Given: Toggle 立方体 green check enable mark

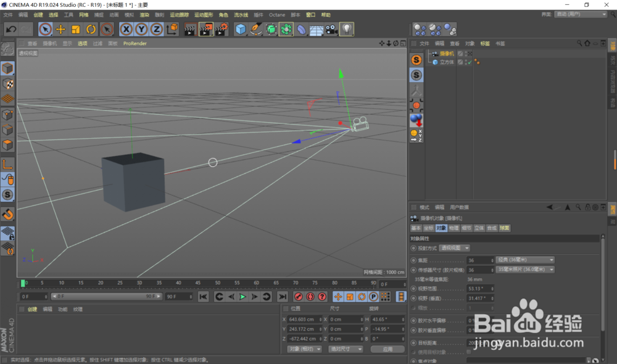Looking at the screenshot, I should (470, 62).
